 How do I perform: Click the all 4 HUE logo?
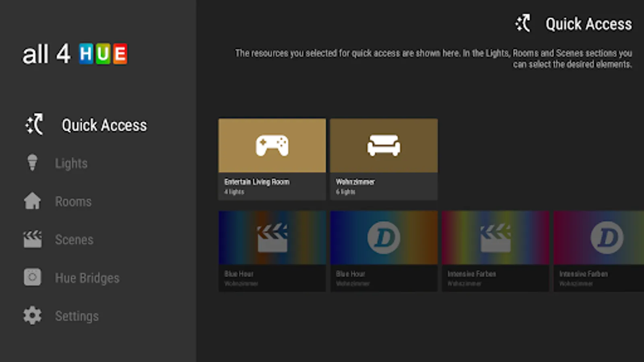click(75, 54)
